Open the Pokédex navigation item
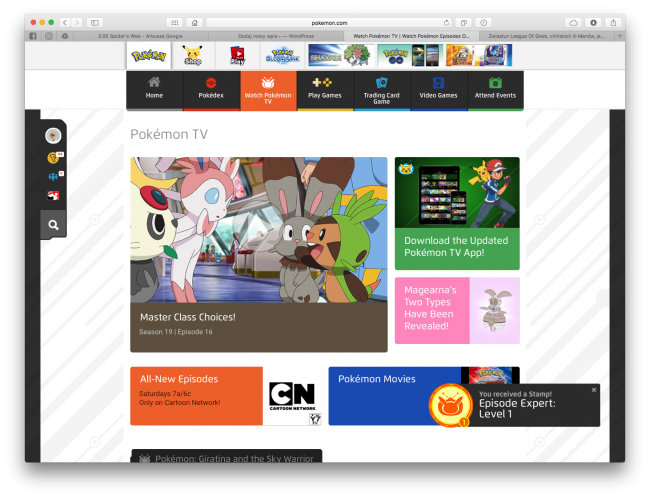Screen dimensions: 650x498 (211, 90)
